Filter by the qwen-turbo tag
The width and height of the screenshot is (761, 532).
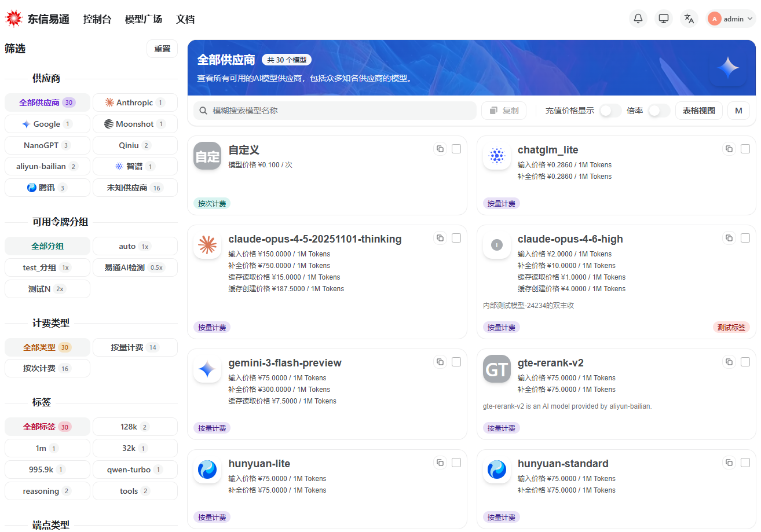pyautogui.click(x=135, y=469)
